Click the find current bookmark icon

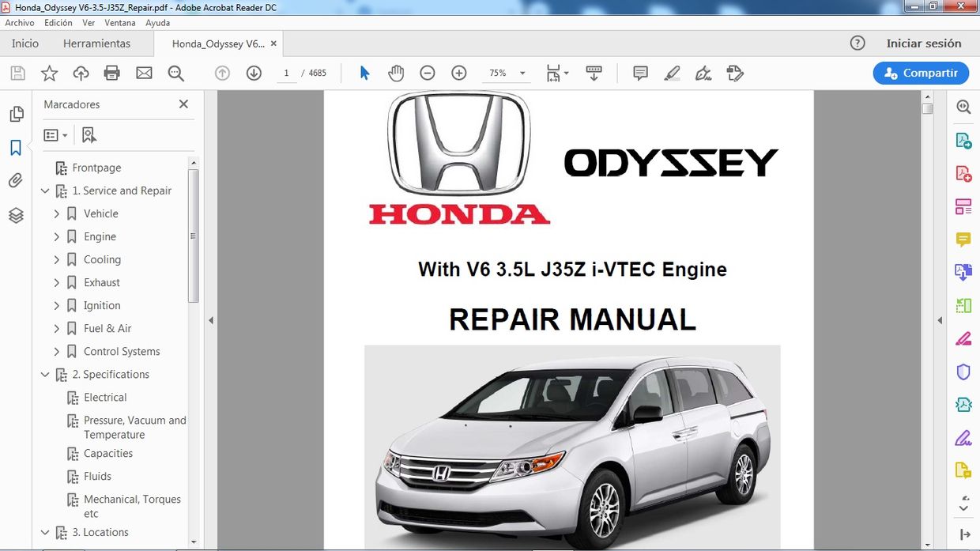coord(89,135)
